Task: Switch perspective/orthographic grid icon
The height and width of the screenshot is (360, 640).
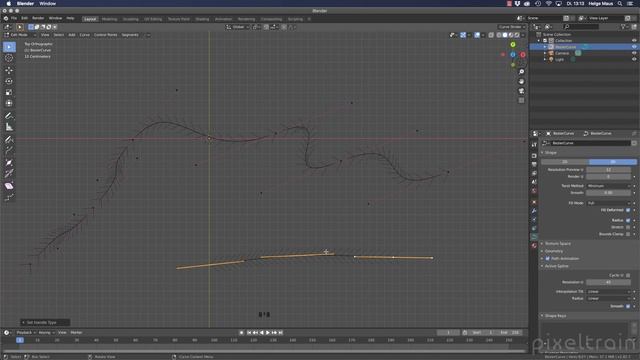Action: coord(521,100)
